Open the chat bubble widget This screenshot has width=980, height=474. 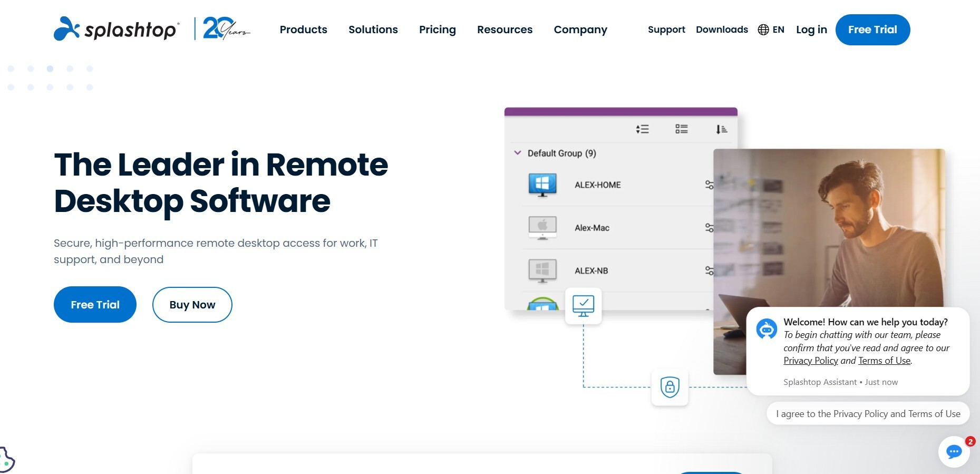(954, 451)
